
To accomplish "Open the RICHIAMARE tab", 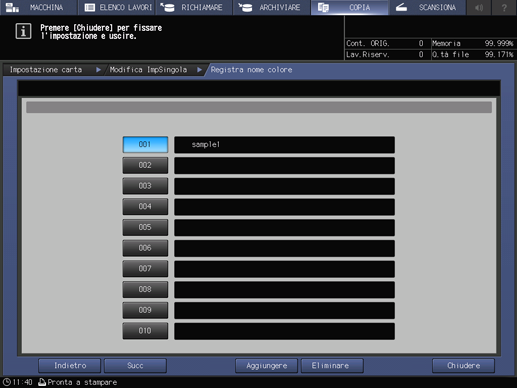I will [194, 7].
